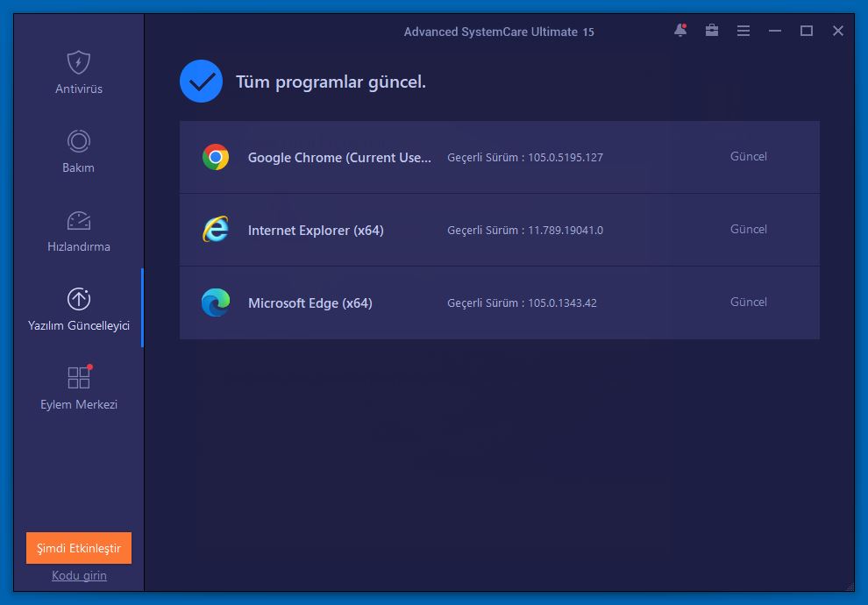
Task: Select the Google Chrome (Current Use... name
Action: point(339,158)
